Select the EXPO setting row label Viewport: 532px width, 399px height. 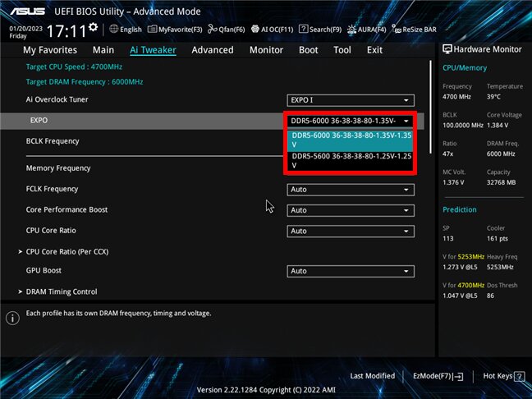[x=39, y=121]
